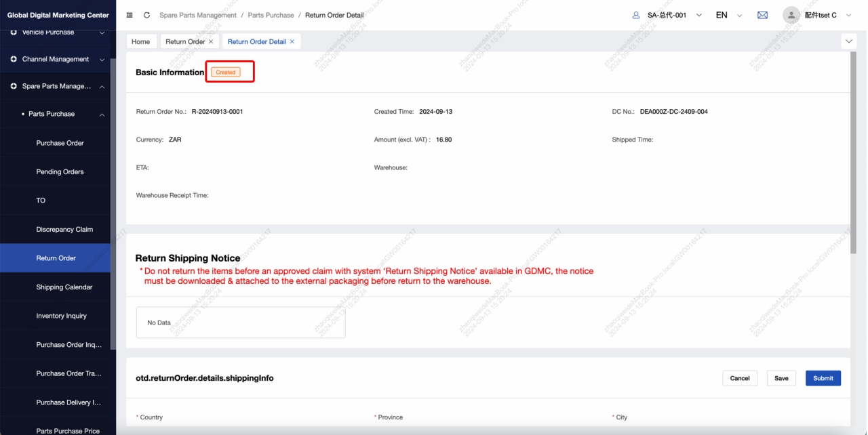Collapse the Spare Parts Management section
868x435 pixels.
click(x=102, y=87)
